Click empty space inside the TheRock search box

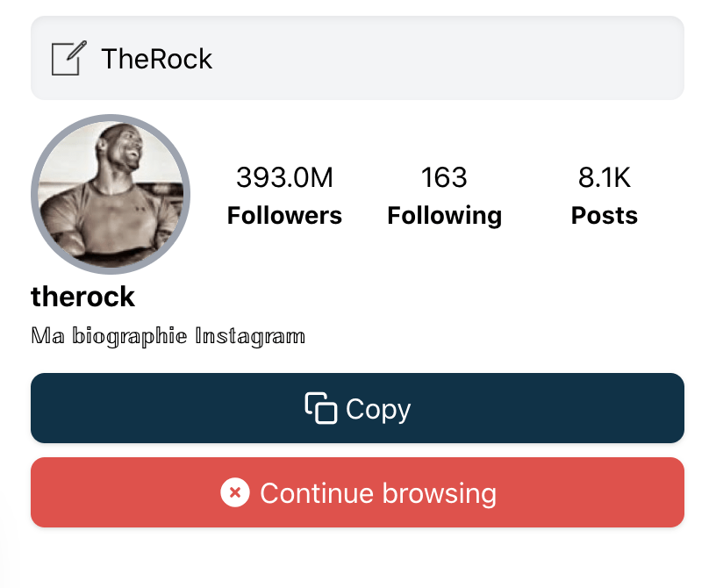point(447,58)
